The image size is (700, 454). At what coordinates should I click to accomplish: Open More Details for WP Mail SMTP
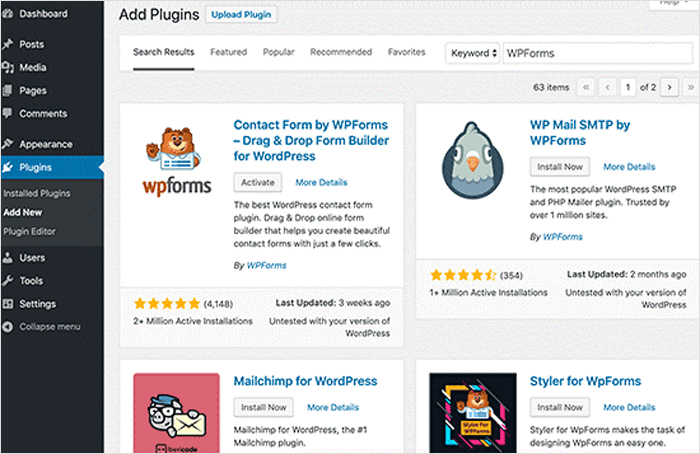pos(629,167)
